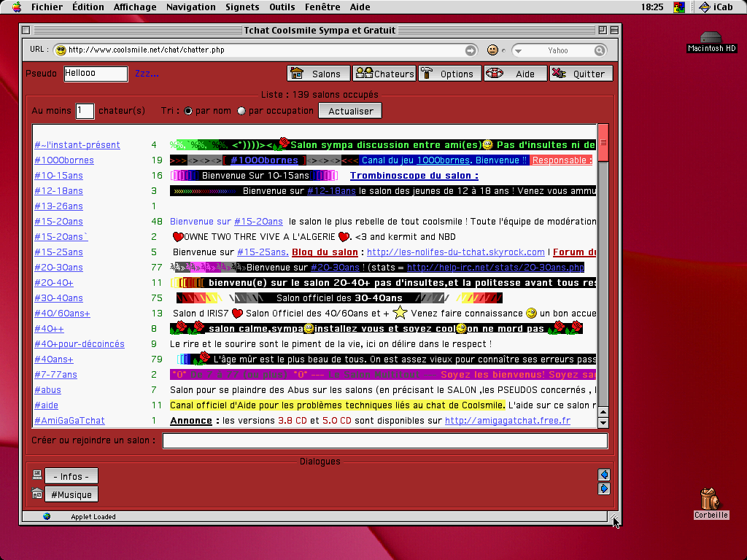This screenshot has height=560, width=747.
Task: Open the Blog du salon link
Action: point(325,252)
